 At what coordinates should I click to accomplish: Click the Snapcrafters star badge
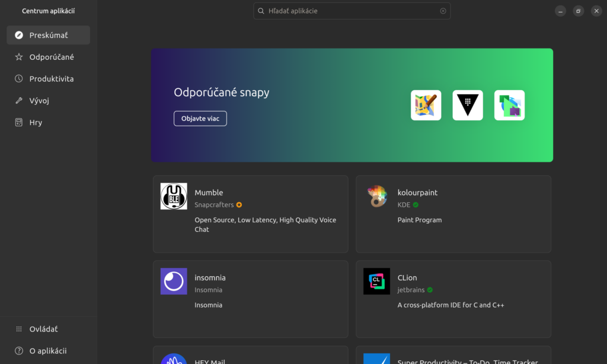pos(239,205)
